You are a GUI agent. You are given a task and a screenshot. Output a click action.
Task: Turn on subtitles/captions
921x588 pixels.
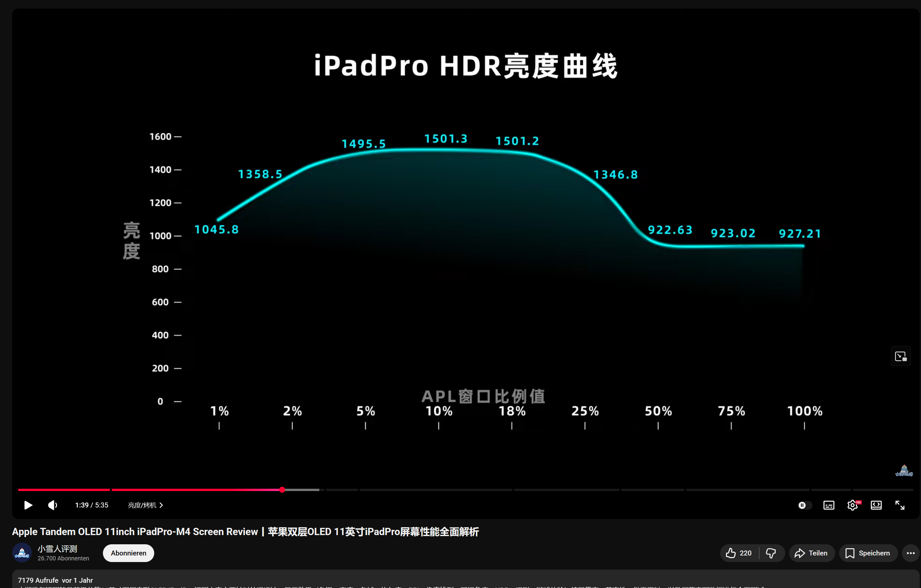(x=829, y=505)
